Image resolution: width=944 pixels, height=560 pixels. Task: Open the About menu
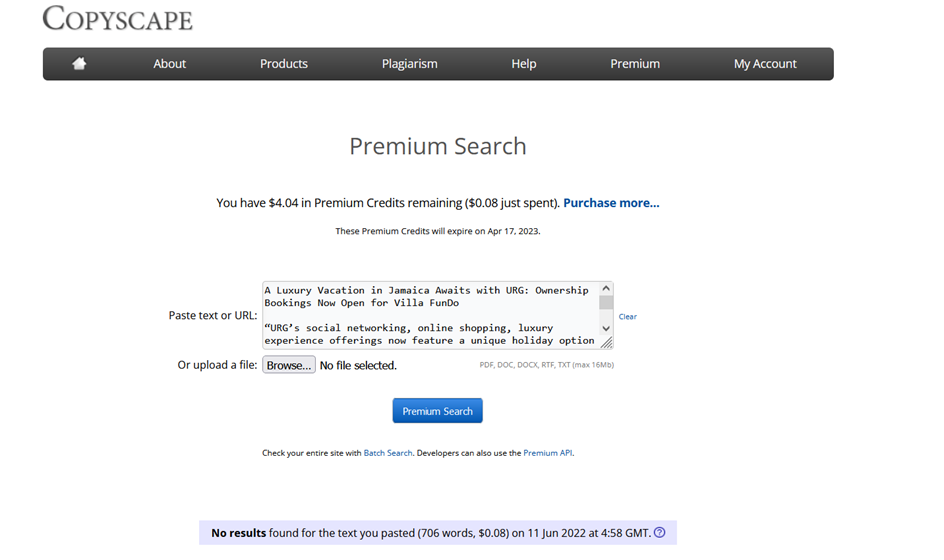pos(169,64)
